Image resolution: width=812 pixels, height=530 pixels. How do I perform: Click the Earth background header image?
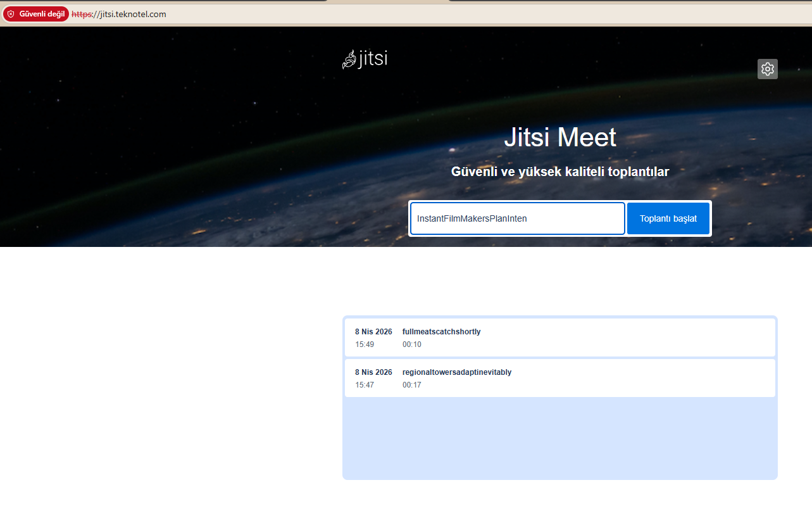click(x=190, y=158)
